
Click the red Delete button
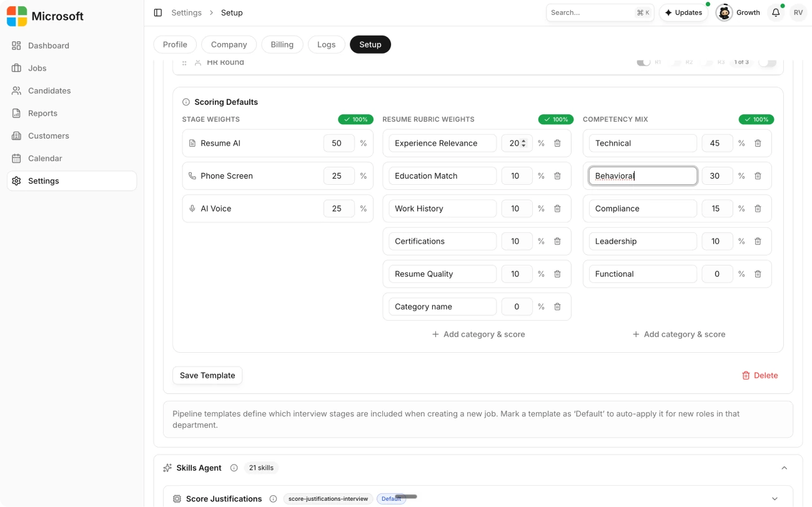(760, 375)
